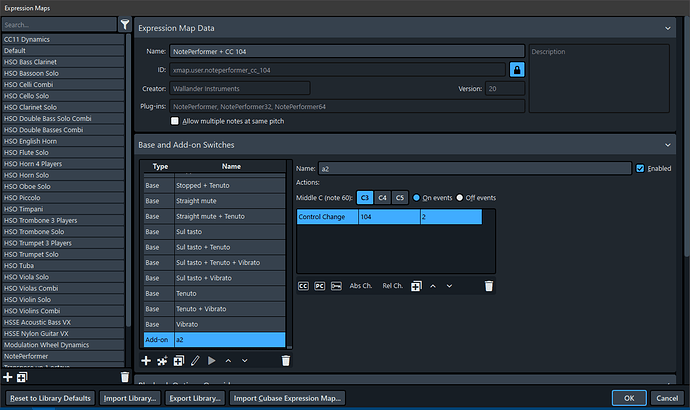Viewport: 690px width, 410px height.
Task: Click the Search field in the maps list
Action: point(59,25)
